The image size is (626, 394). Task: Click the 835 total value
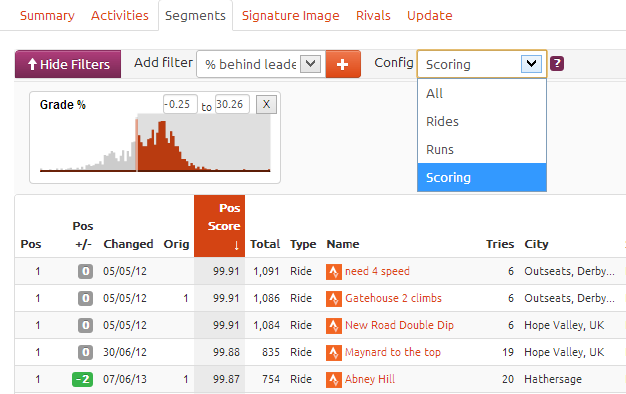coord(271,352)
